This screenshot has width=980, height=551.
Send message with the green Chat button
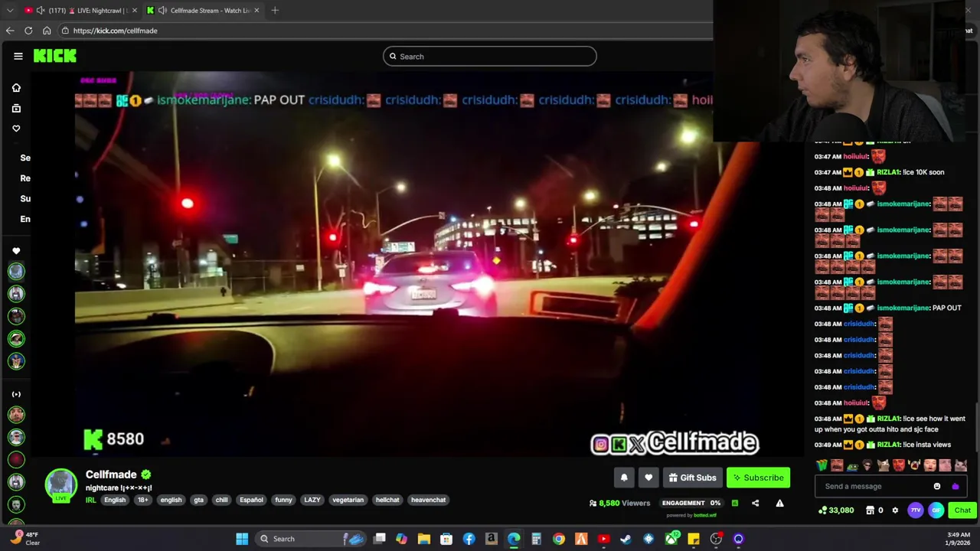click(x=962, y=510)
